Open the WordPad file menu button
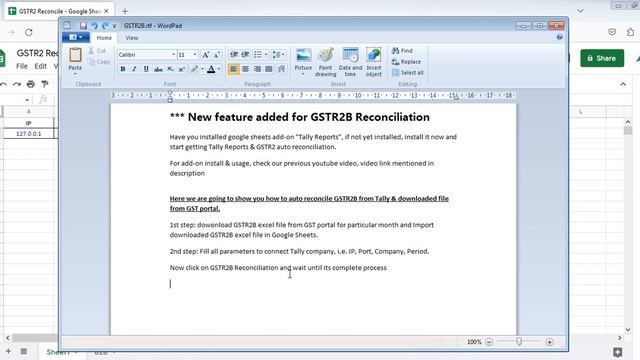This screenshot has width=640, height=360. coord(76,38)
